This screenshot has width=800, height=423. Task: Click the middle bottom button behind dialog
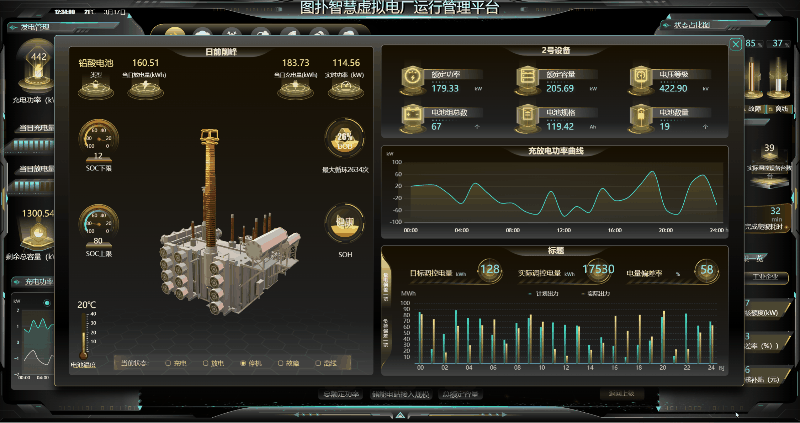(401, 394)
